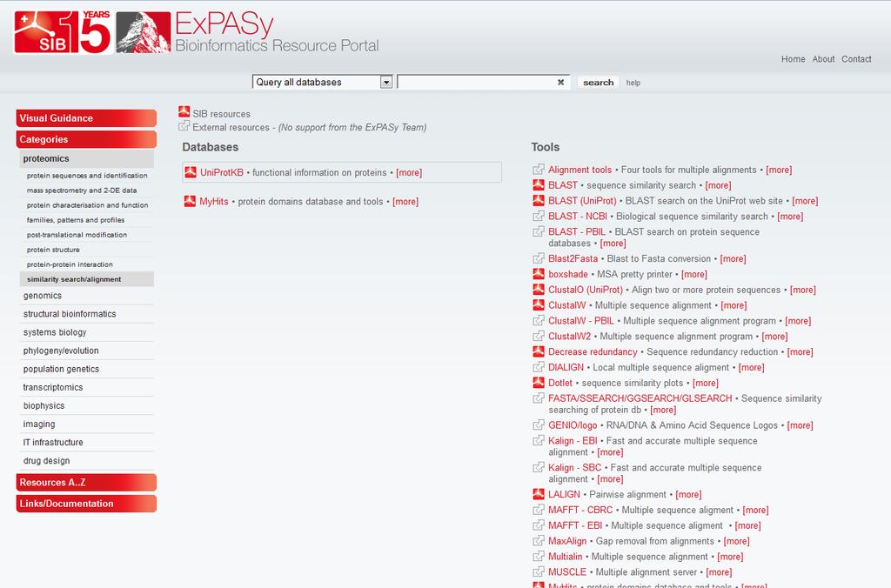
Task: Click the search button
Action: click(x=599, y=83)
